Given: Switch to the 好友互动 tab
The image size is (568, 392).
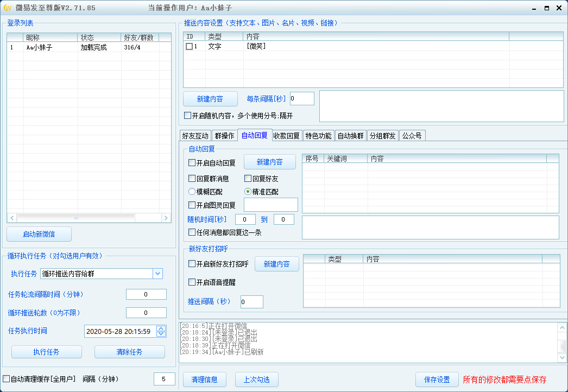Looking at the screenshot, I should (x=195, y=135).
